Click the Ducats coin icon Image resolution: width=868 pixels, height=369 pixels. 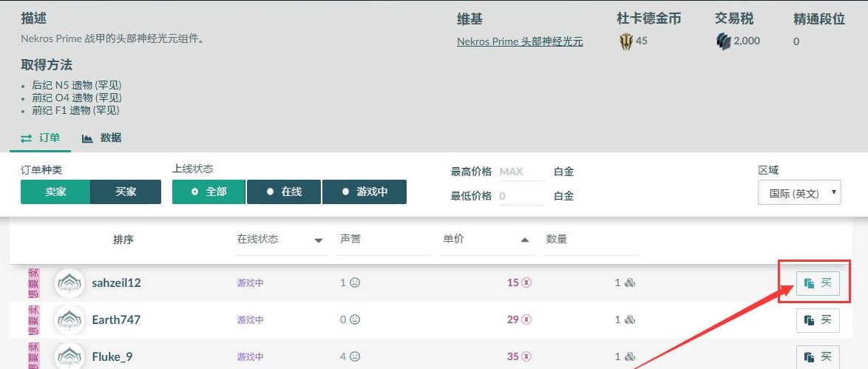pyautogui.click(x=625, y=41)
